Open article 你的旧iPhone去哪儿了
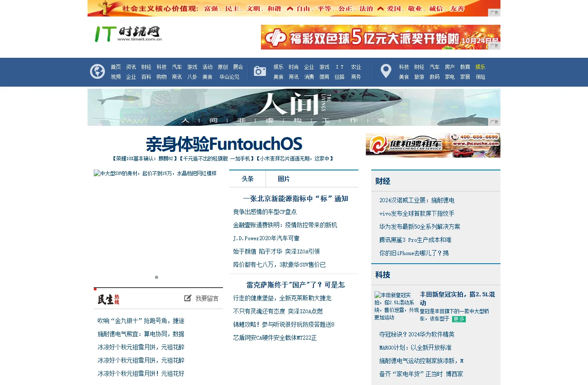 point(414,253)
